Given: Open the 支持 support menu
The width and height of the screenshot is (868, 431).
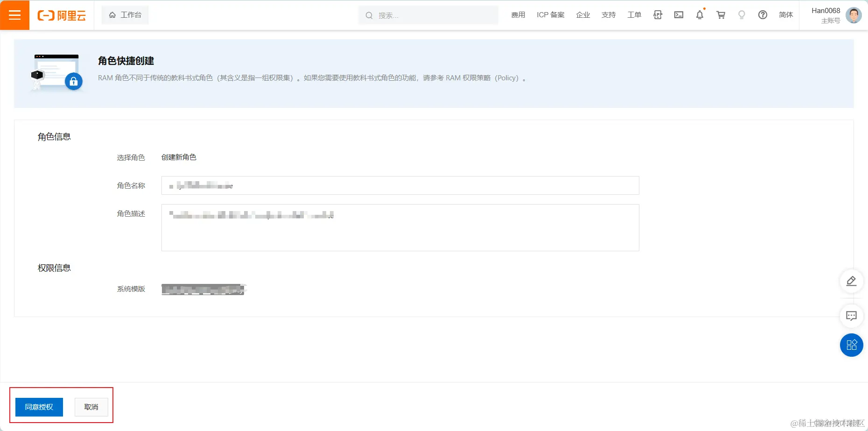Looking at the screenshot, I should coord(609,15).
